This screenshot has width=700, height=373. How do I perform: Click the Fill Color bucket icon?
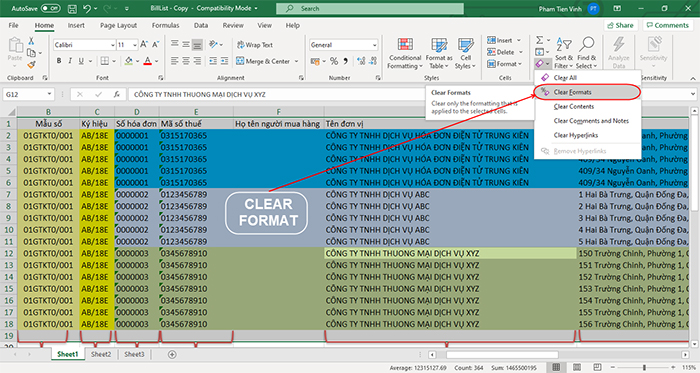coord(129,61)
